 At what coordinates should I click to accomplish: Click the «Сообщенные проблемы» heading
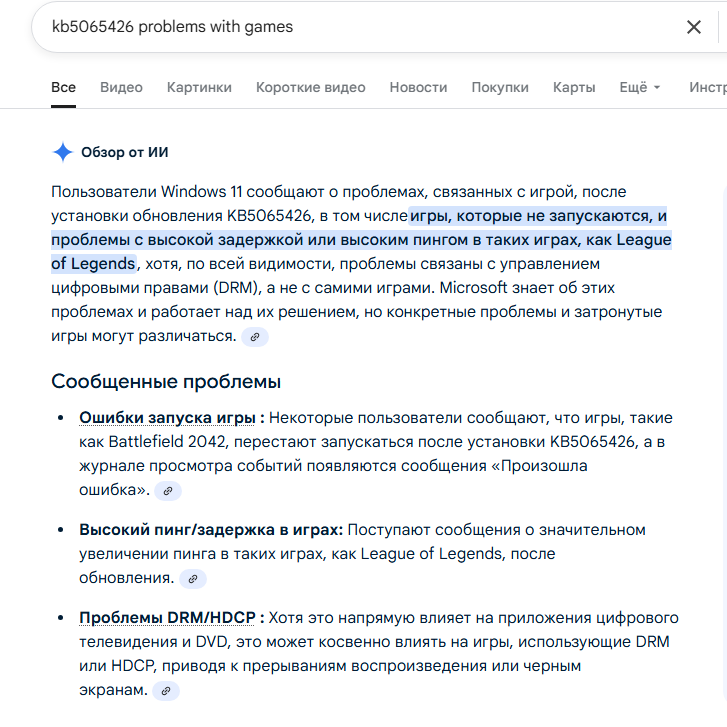point(166,381)
